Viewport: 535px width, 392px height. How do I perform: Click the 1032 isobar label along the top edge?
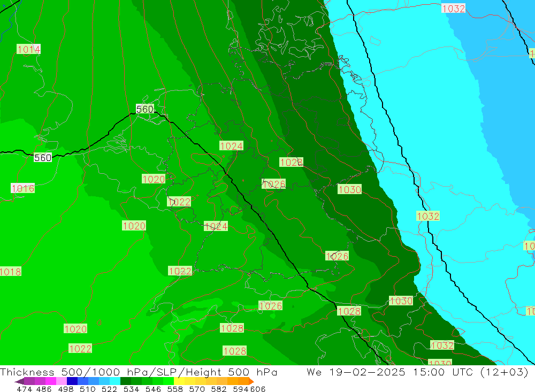[453, 8]
